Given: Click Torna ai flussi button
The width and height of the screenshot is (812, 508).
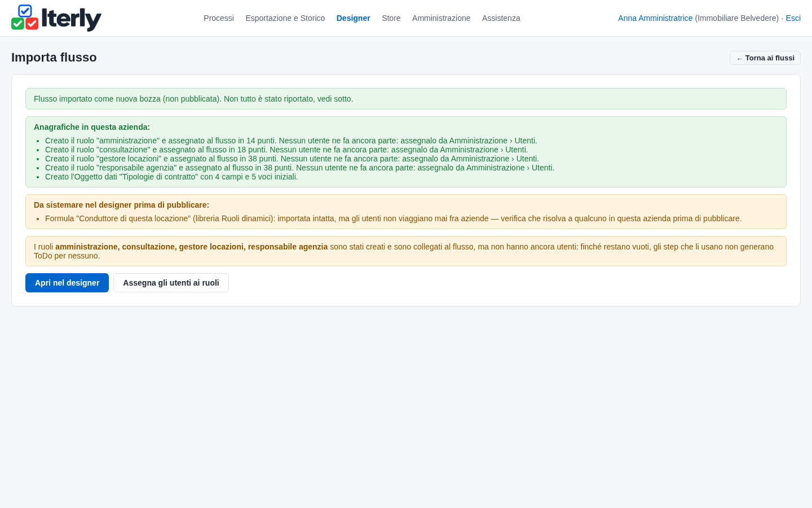Looking at the screenshot, I should pos(765,58).
